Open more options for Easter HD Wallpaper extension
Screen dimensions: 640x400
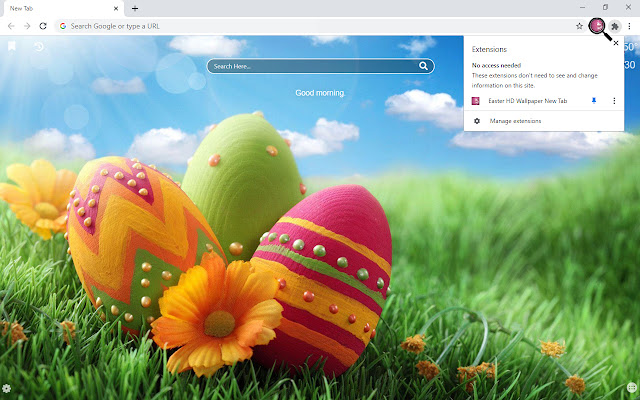(x=614, y=101)
